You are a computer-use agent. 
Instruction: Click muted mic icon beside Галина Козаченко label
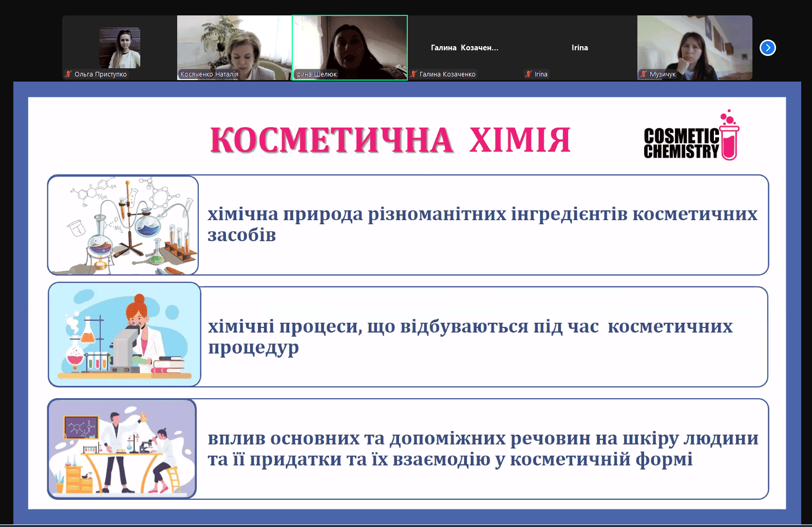[x=413, y=74]
